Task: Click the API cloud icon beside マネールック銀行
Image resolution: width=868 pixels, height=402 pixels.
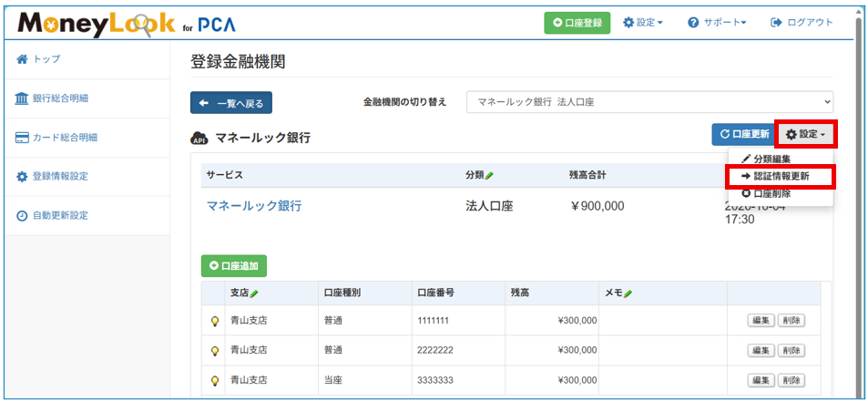Action: pos(199,139)
